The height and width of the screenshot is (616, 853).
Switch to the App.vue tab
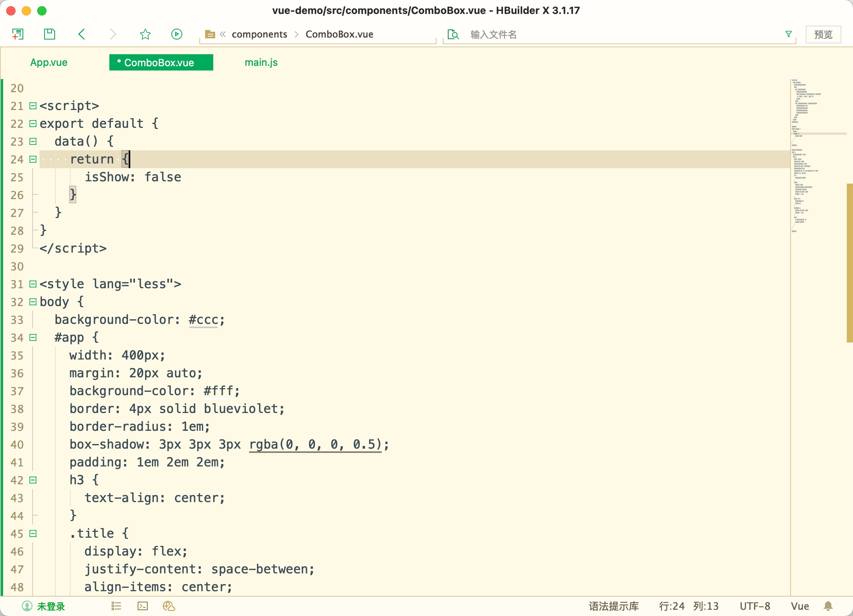pos(49,62)
